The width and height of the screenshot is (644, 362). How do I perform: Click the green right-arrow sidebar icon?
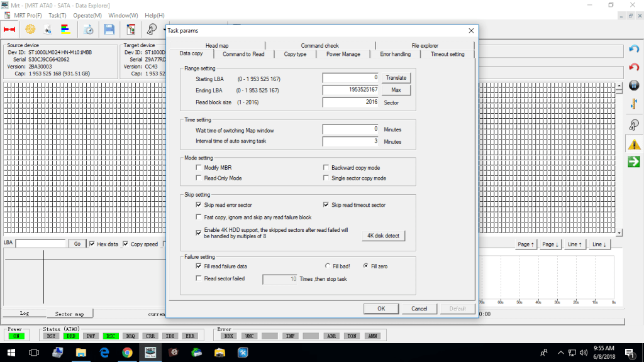[634, 162]
